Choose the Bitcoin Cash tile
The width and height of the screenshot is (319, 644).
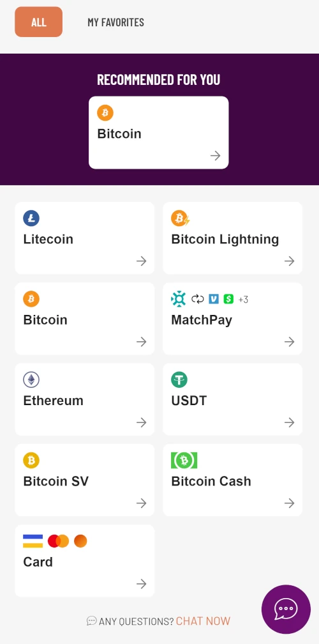(x=232, y=480)
